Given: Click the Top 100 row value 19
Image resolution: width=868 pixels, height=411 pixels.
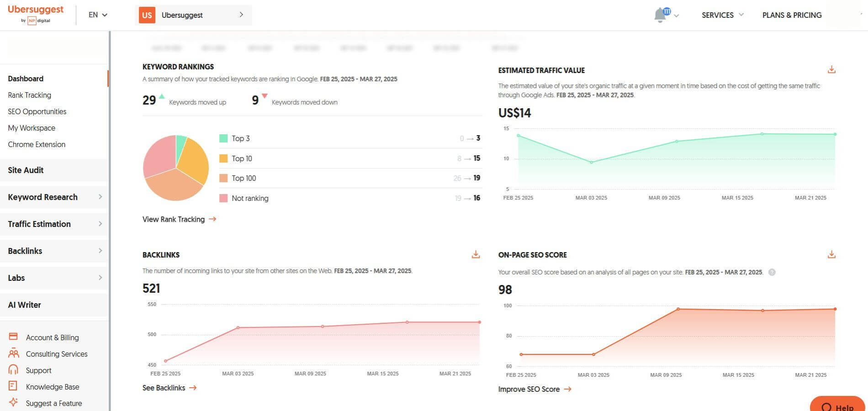Looking at the screenshot, I should [476, 178].
